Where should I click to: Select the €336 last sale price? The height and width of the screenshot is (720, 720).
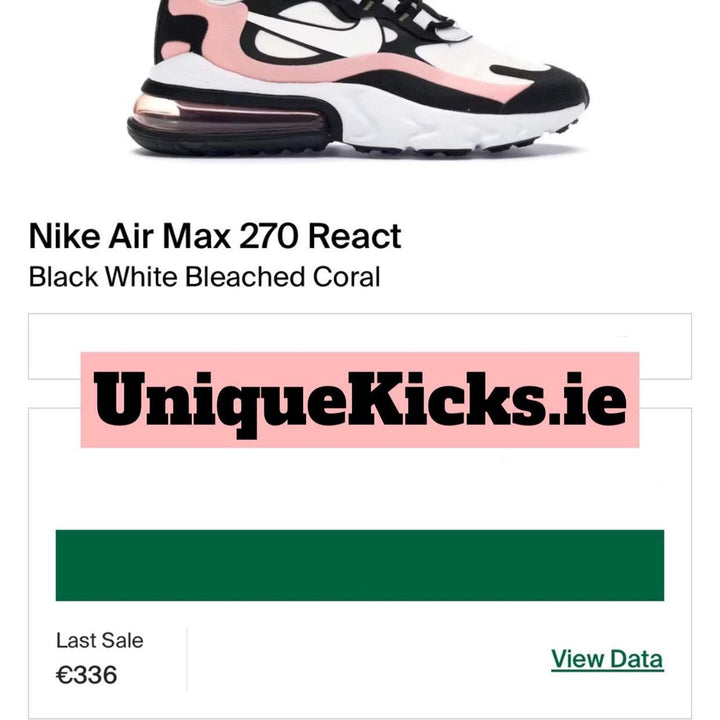(86, 675)
